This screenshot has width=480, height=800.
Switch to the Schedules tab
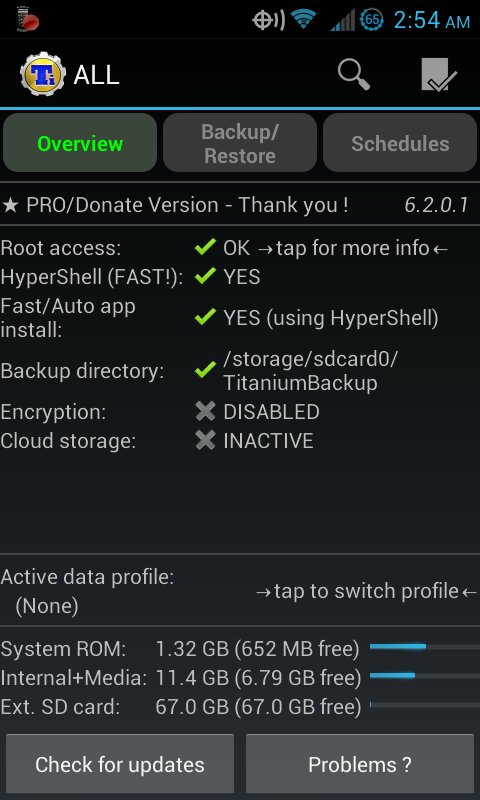point(400,143)
